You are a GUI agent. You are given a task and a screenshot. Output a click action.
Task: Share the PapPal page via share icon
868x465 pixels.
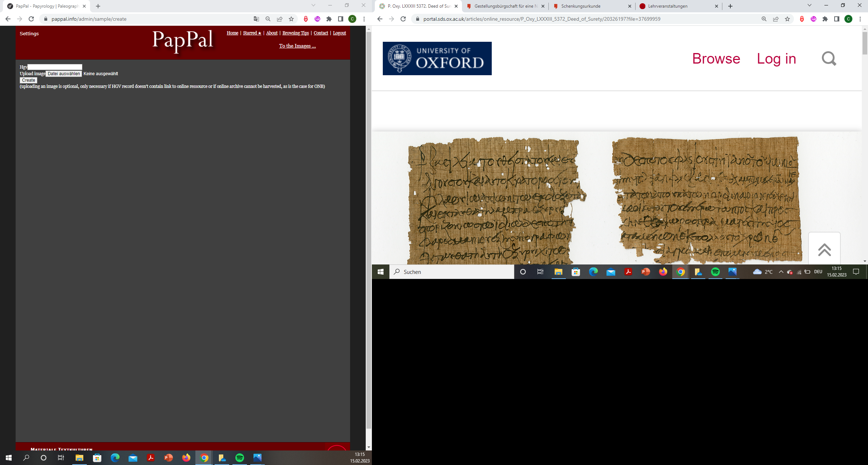[280, 19]
